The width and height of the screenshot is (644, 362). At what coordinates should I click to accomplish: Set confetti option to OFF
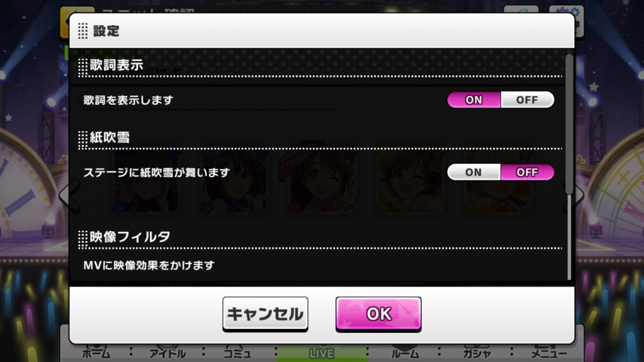[x=527, y=172]
